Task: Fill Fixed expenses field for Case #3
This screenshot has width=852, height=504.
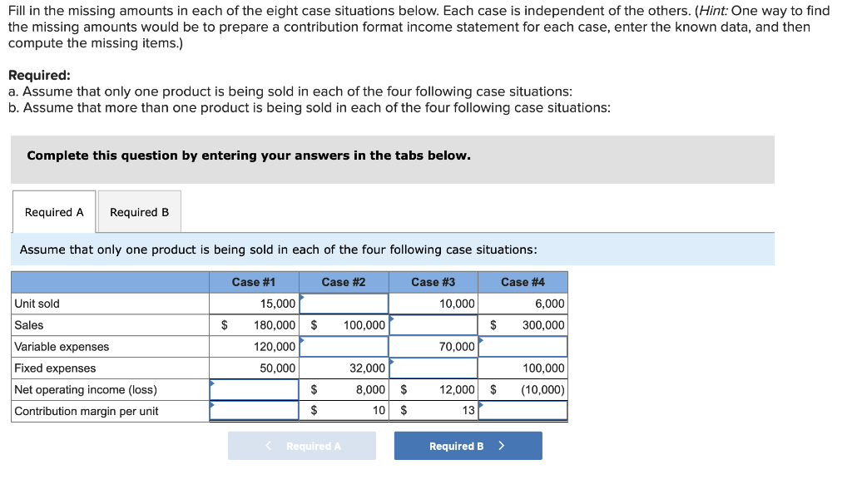Action: 433,368
